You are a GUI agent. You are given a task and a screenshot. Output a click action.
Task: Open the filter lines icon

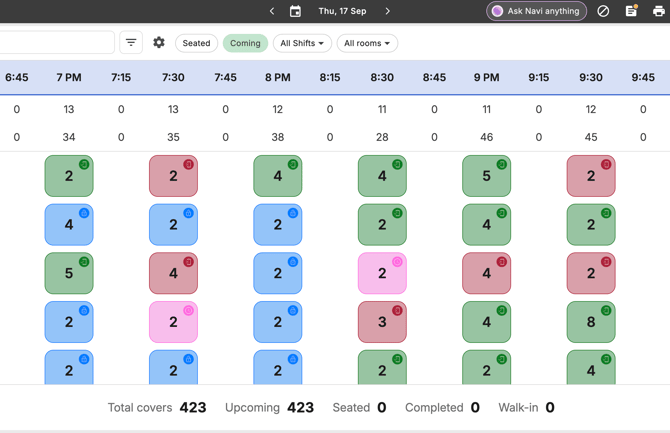[131, 42]
